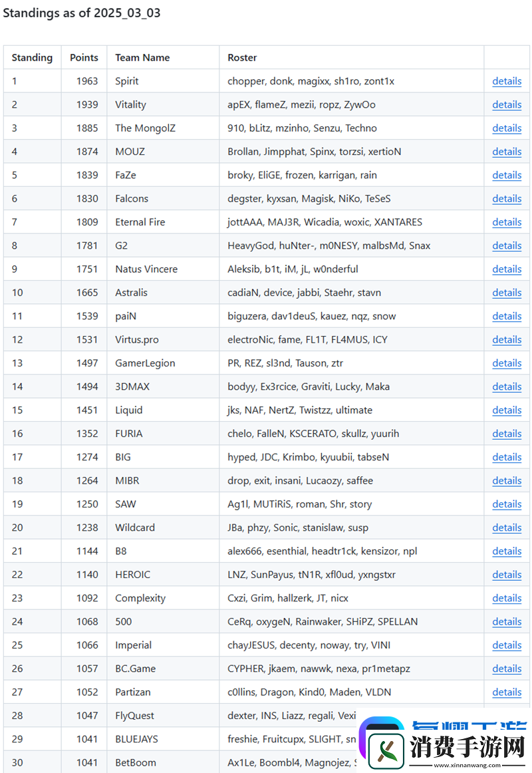Click the Roster column header
Screen dimensions: 532x773
[242, 58]
